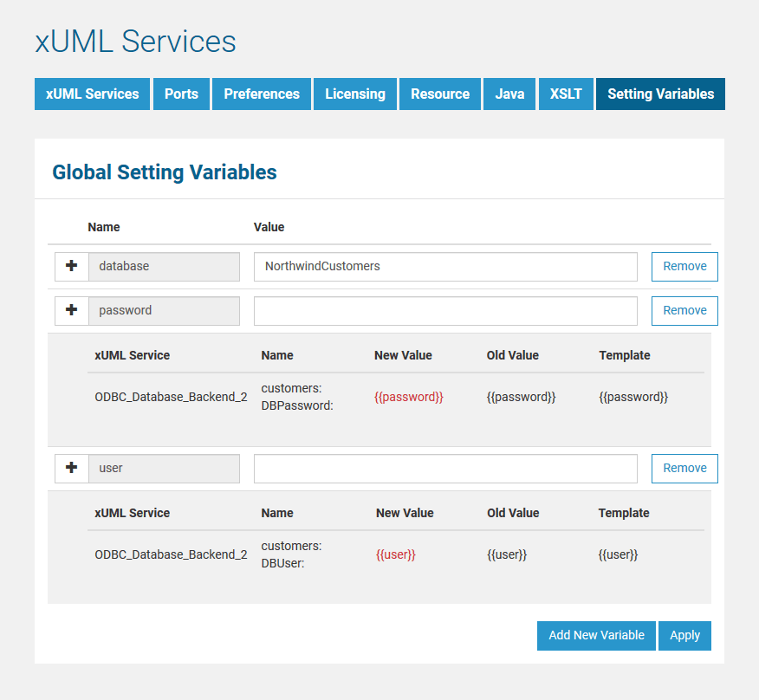Click Add New Variable button
759x700 pixels.
pyautogui.click(x=596, y=636)
